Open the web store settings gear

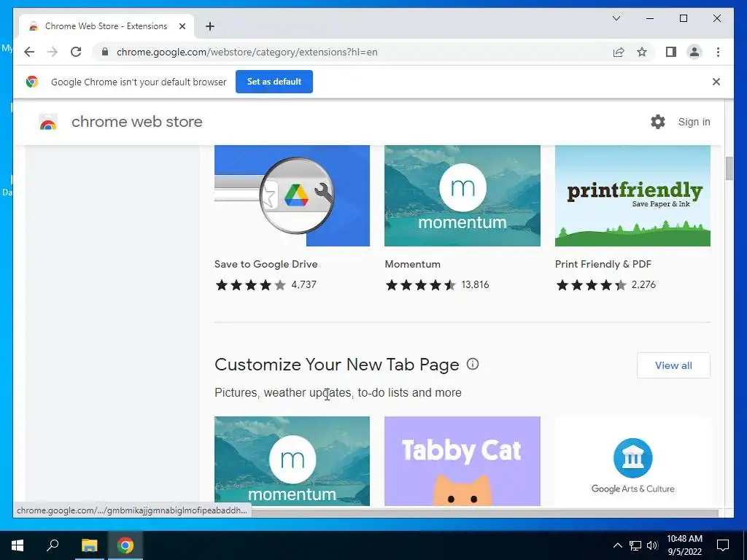[x=657, y=122]
